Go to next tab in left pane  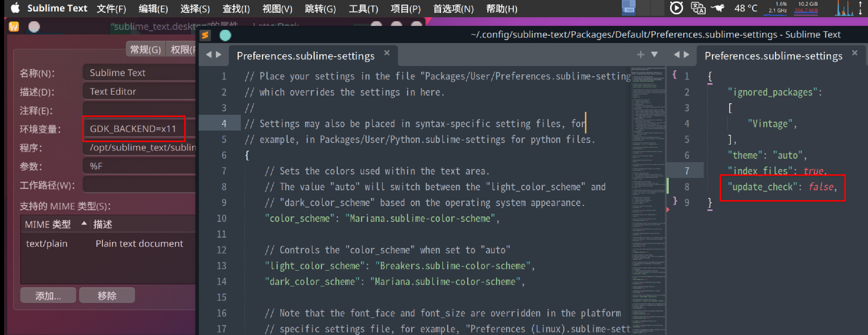219,55
